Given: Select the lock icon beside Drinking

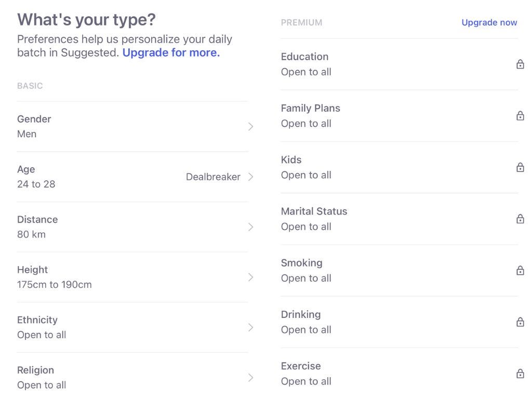Looking at the screenshot, I should click(520, 322).
